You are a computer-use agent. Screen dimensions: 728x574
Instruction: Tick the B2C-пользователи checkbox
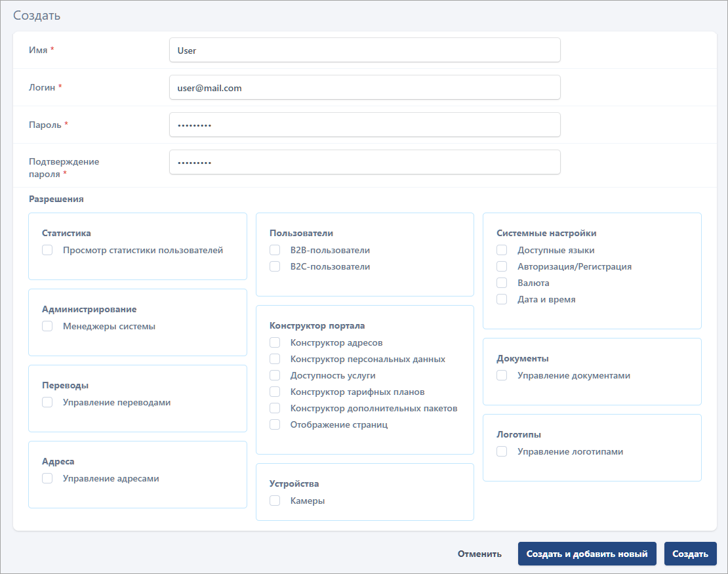(275, 266)
